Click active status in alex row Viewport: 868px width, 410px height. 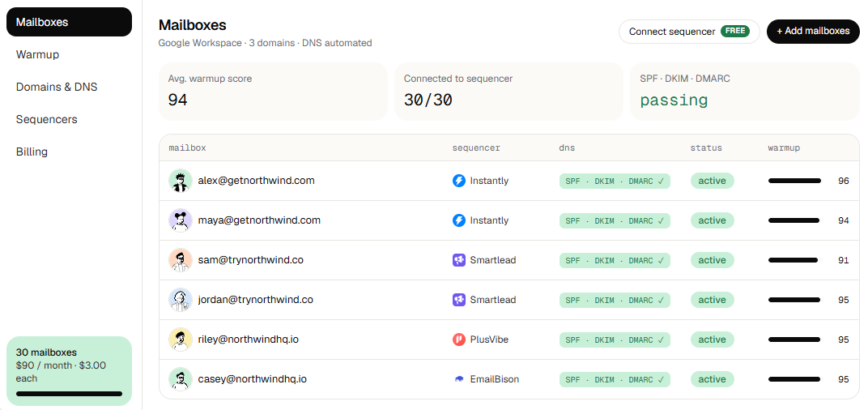pyautogui.click(x=712, y=181)
